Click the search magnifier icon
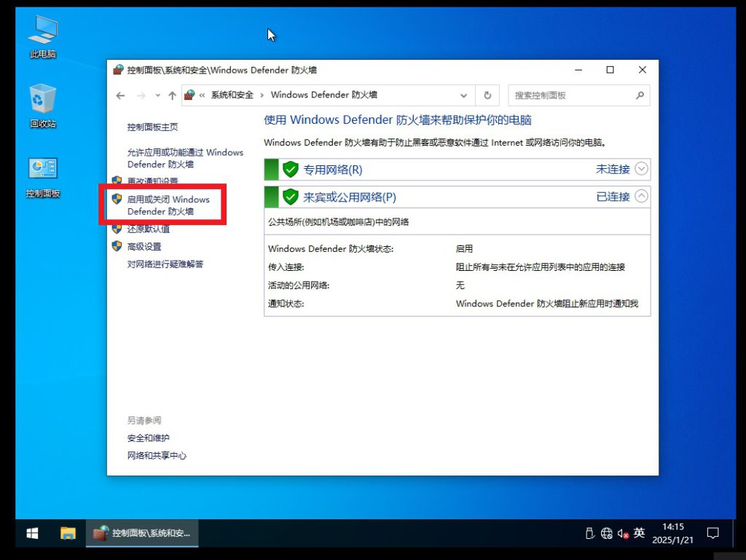The height and width of the screenshot is (560, 746). click(x=640, y=95)
